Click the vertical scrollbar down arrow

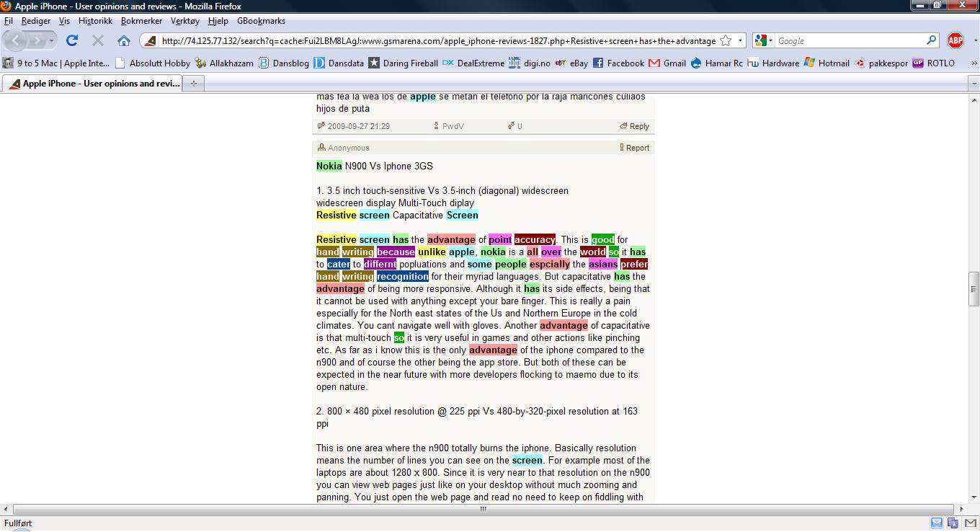pos(974,498)
